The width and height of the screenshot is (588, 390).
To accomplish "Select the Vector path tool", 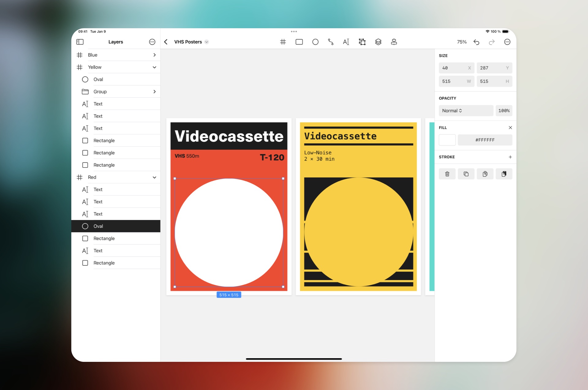I will coord(331,42).
